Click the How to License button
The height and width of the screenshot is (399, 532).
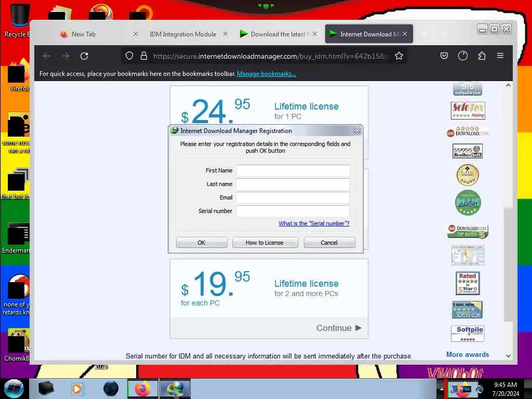pyautogui.click(x=264, y=243)
